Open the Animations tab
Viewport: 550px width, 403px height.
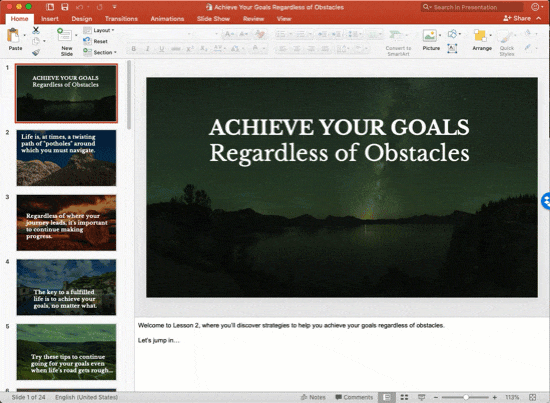coord(167,19)
